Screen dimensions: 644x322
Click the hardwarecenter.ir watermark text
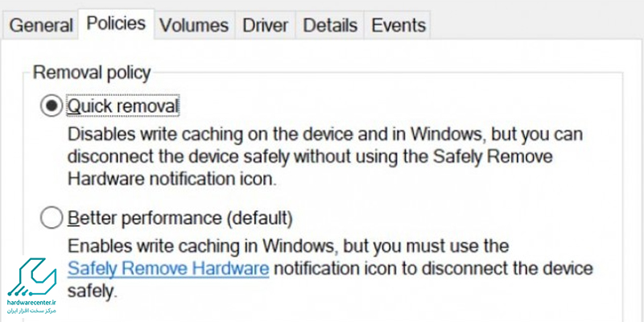pos(31,303)
